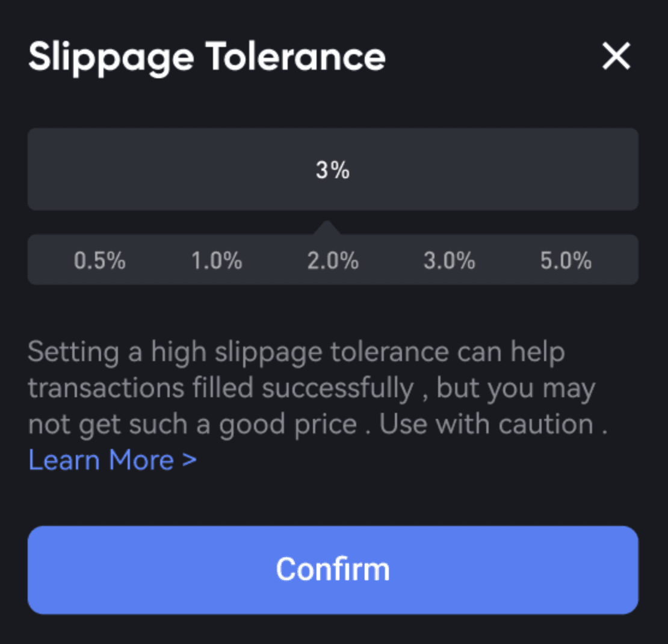Focus the slippage percentage value box
668x644 pixels.
tap(333, 170)
